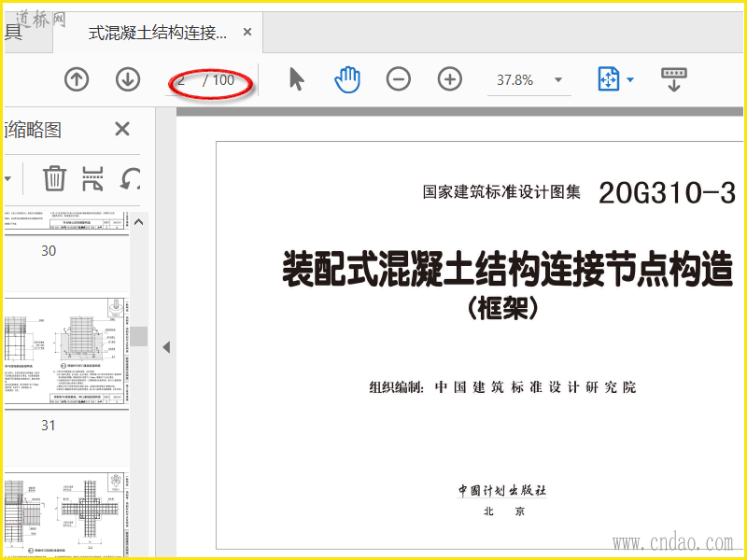Select the thumbnail below page 31
The image size is (747, 560).
pos(66,514)
